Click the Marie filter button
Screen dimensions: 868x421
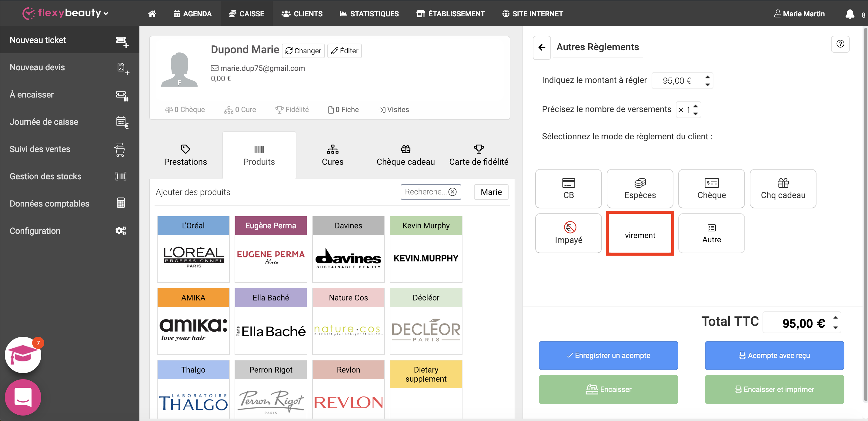tap(491, 192)
